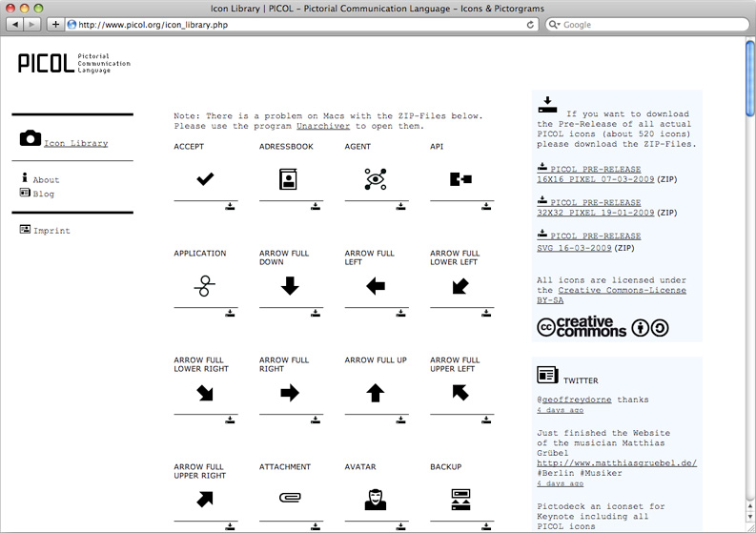Click the Arrow Full Right icon
This screenshot has height=533, width=756.
pos(290,393)
